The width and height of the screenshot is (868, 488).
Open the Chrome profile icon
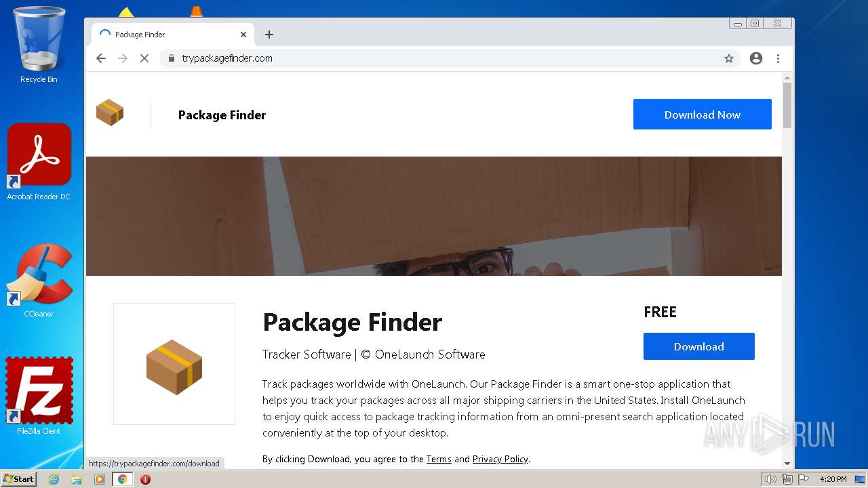(x=756, y=58)
